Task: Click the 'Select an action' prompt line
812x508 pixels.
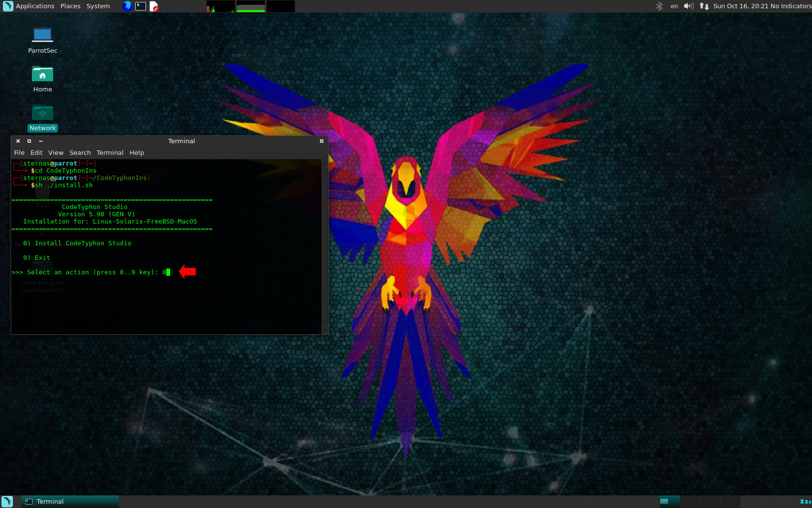Action: 91,272
